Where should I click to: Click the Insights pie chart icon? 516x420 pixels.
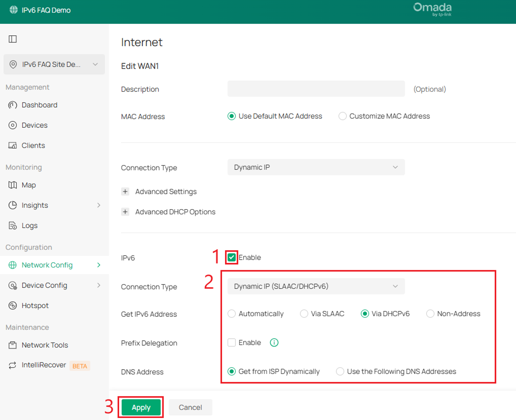coord(13,205)
